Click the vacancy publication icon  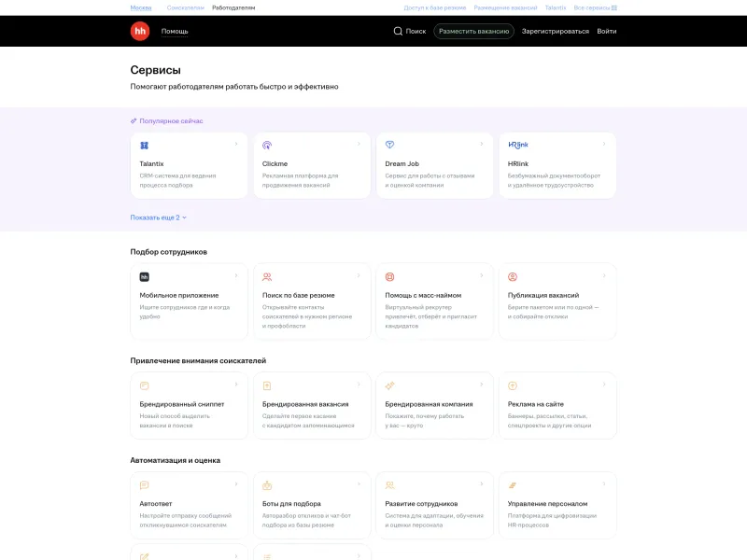click(513, 276)
